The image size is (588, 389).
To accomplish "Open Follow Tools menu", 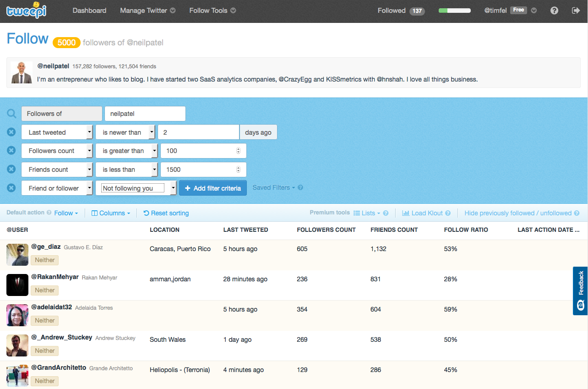I will 212,11.
